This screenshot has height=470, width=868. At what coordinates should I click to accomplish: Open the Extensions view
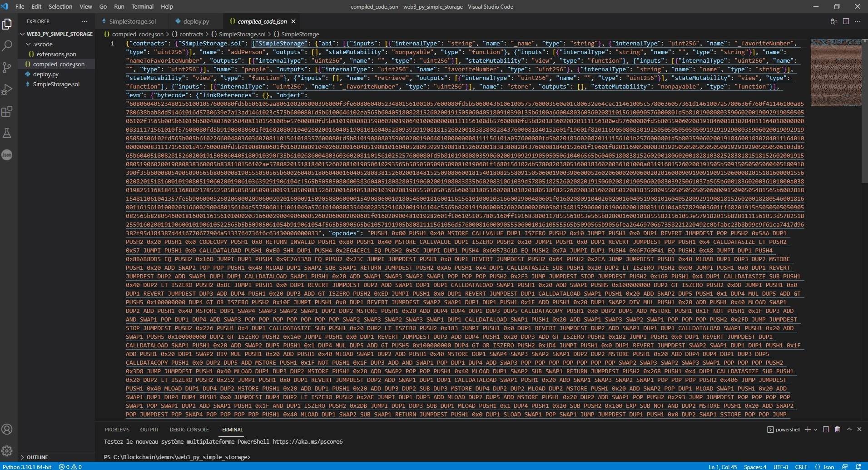[7, 111]
